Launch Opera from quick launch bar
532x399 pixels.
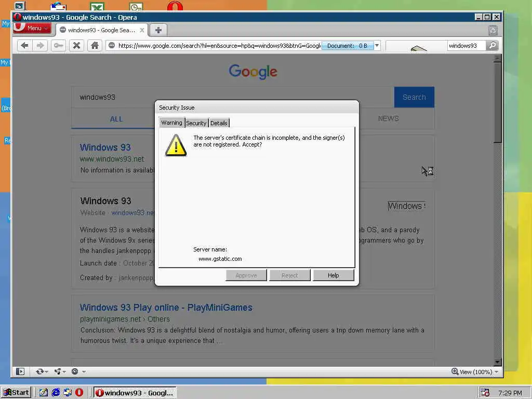coord(79,393)
